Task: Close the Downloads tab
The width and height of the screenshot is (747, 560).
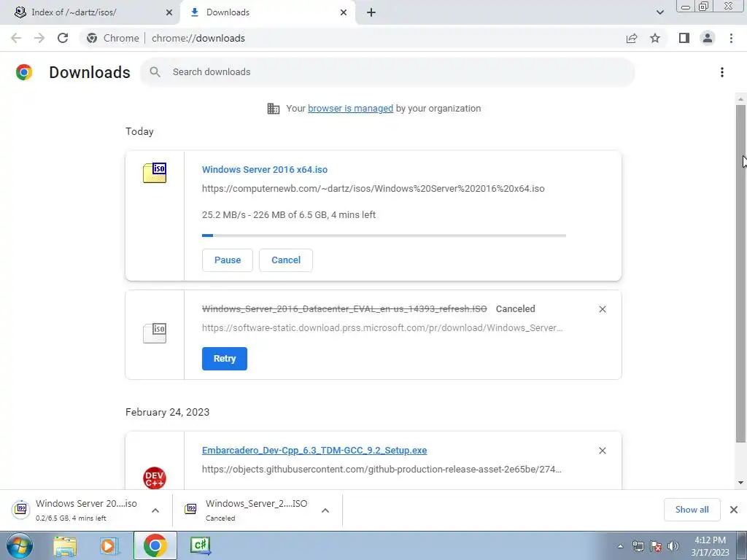Action: pyautogui.click(x=344, y=12)
